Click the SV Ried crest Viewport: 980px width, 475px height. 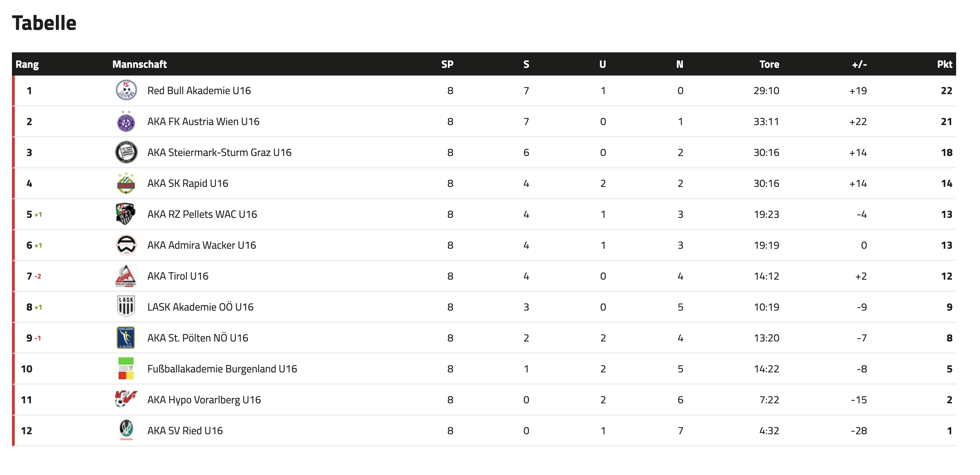(x=126, y=430)
